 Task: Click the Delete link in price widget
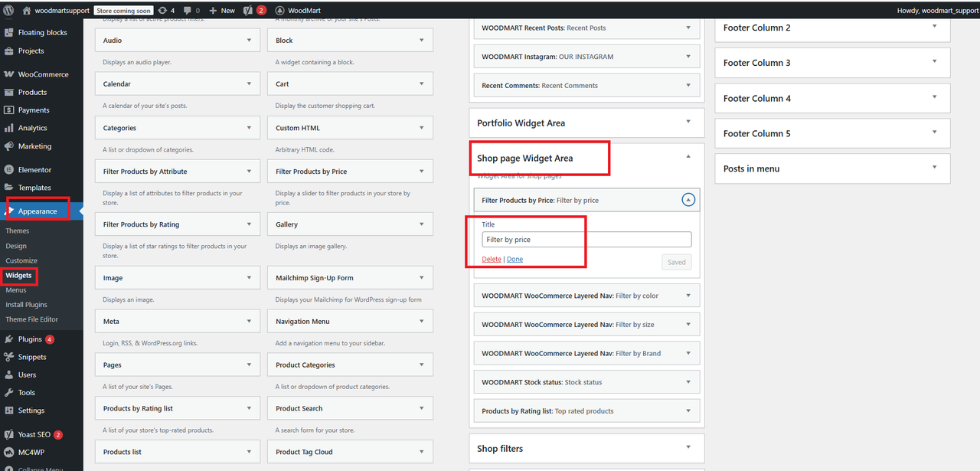pos(492,259)
